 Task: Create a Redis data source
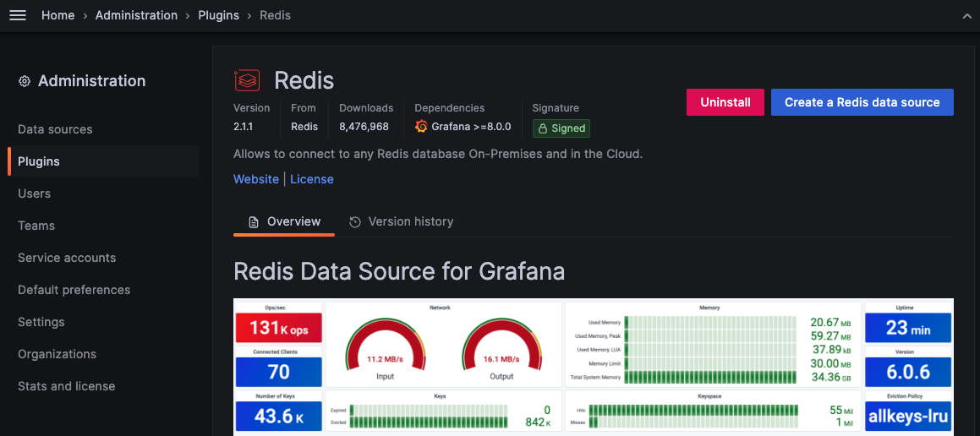point(862,102)
